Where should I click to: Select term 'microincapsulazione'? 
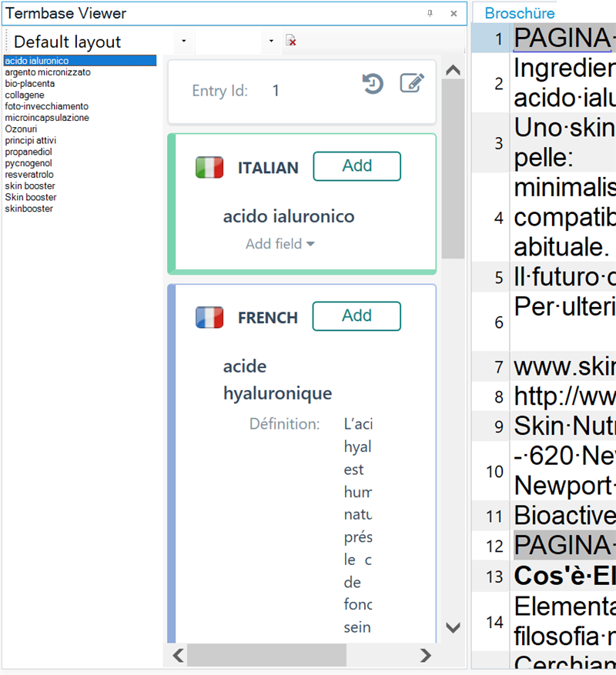(x=47, y=118)
